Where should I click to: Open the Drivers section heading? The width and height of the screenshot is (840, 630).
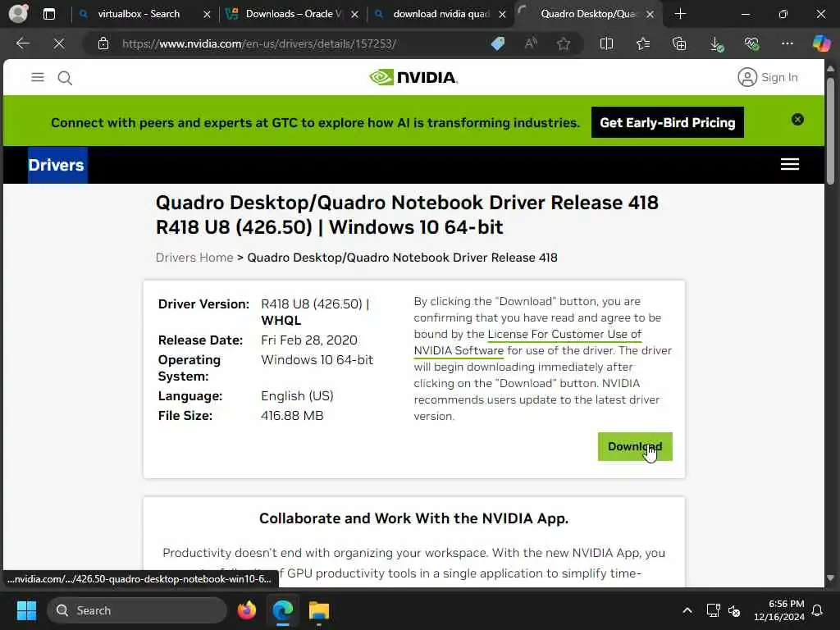tap(57, 165)
